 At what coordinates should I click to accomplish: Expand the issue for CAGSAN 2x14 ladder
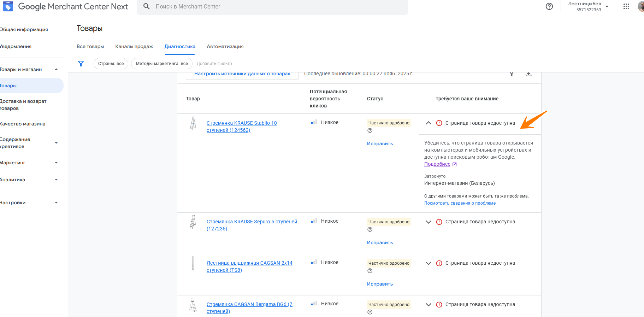(x=429, y=263)
